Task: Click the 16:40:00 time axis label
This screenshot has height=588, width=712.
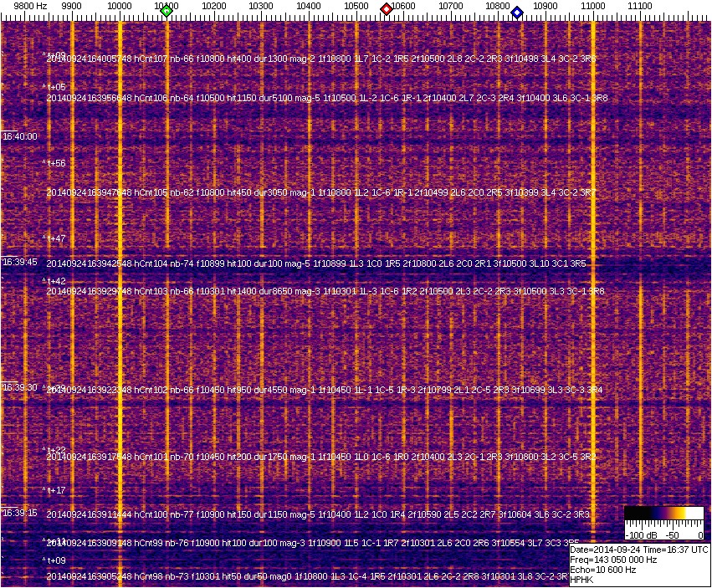Action: tap(19, 136)
